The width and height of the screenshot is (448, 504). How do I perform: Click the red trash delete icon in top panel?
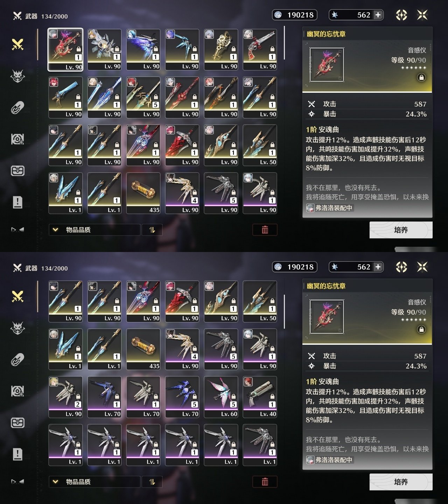(x=265, y=230)
